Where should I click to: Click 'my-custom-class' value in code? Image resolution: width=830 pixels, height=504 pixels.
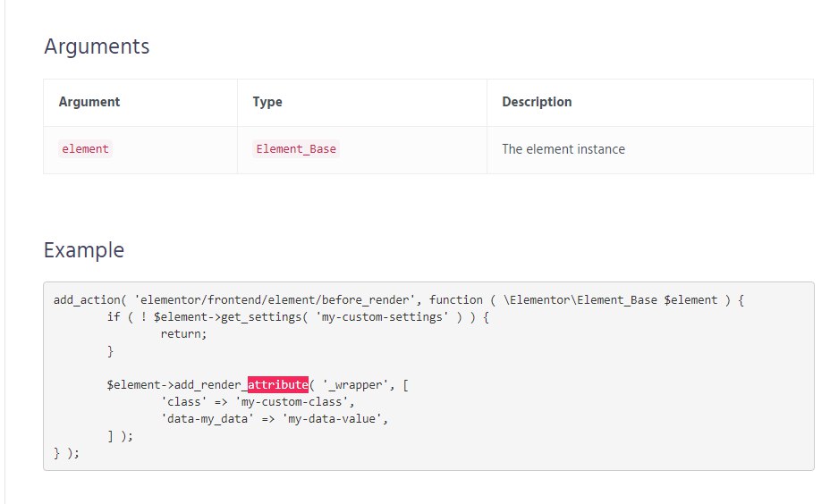point(292,402)
